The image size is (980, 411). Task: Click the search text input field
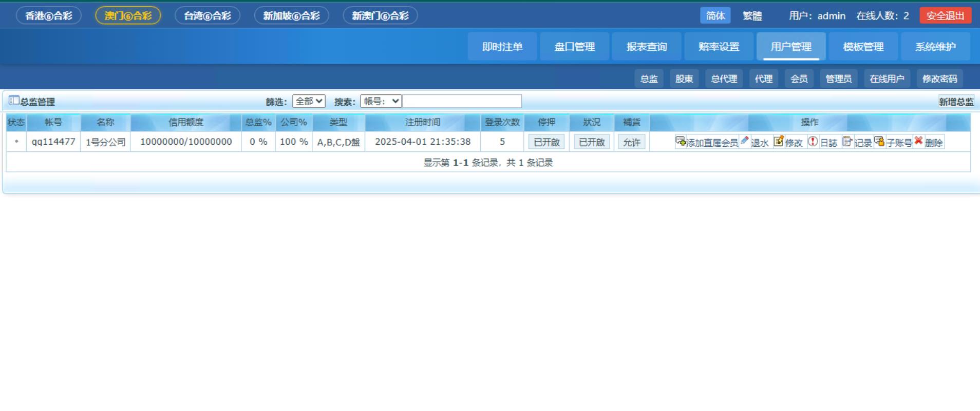pyautogui.click(x=462, y=101)
